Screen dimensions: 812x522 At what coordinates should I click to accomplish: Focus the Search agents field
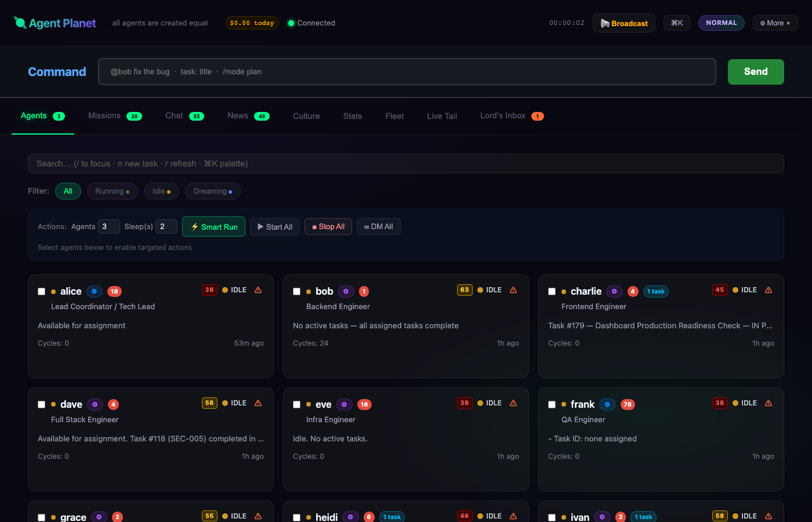tap(406, 164)
